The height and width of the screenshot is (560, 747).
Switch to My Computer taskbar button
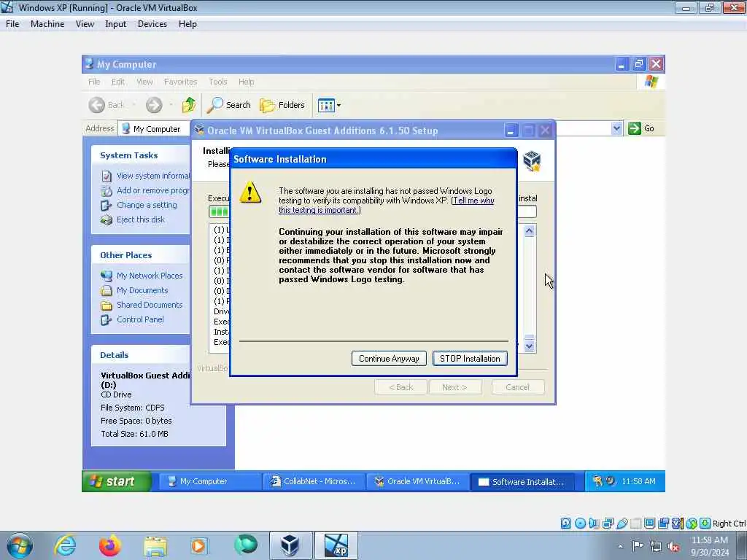click(x=209, y=481)
